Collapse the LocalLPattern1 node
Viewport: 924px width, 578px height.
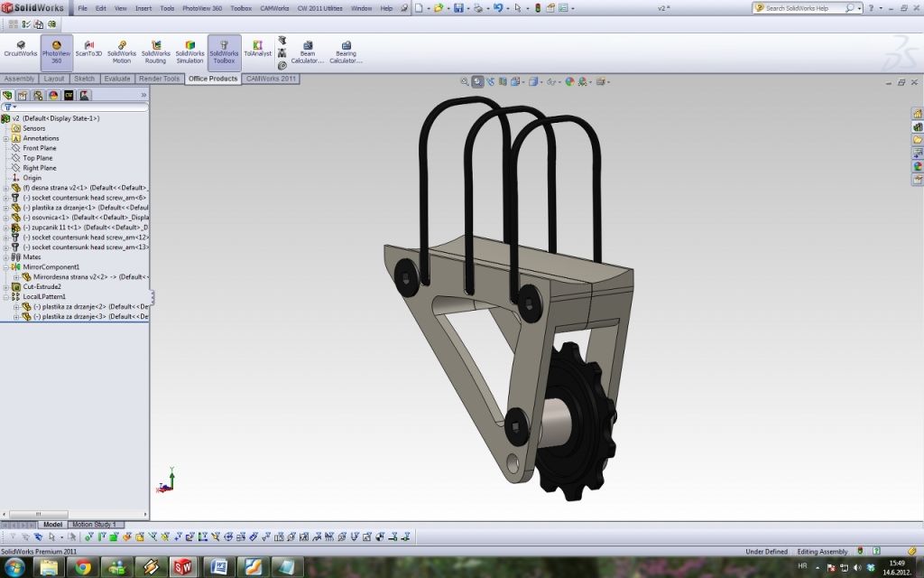tap(6, 296)
